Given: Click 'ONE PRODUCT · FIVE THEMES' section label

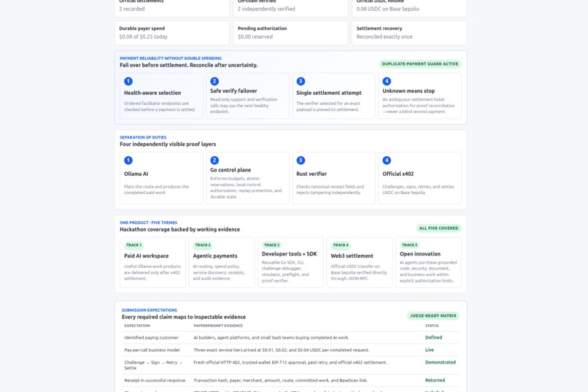Looking at the screenshot, I should point(149,223).
